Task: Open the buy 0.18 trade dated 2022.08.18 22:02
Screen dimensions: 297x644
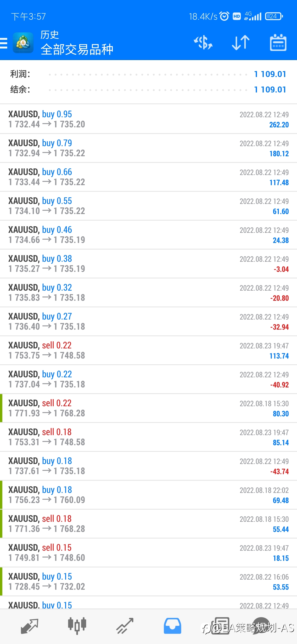Action: coord(148,495)
